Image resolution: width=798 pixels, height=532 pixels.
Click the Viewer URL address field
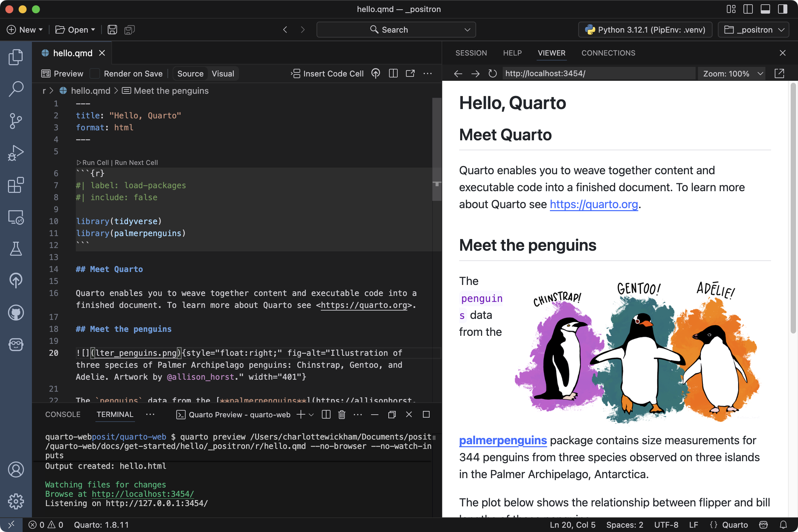coord(598,73)
